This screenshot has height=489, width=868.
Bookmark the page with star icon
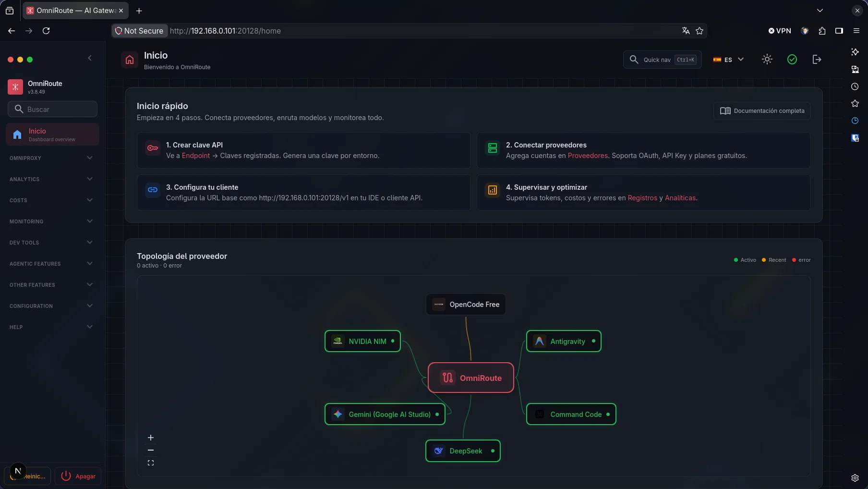(699, 31)
